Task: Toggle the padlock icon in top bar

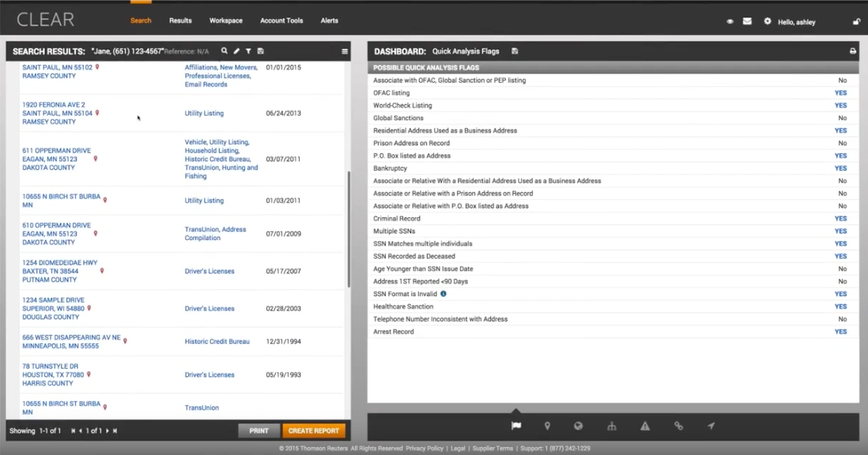Action: 856,21
